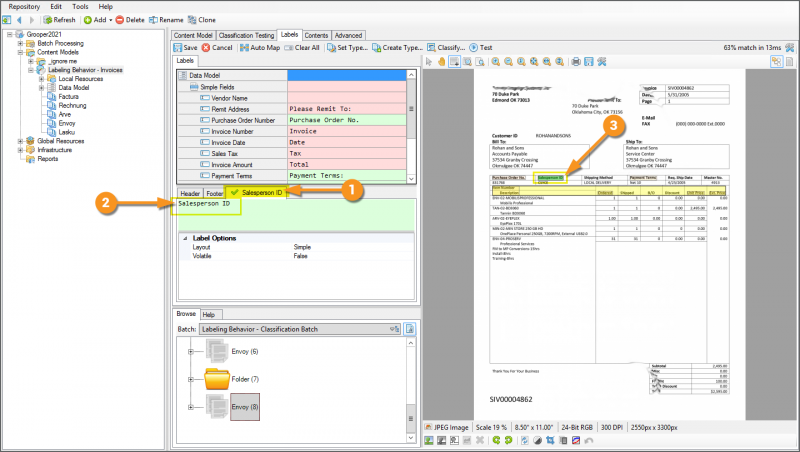The width and height of the screenshot is (800, 452).
Task: Open the Add dropdown arrow
Action: click(110, 19)
